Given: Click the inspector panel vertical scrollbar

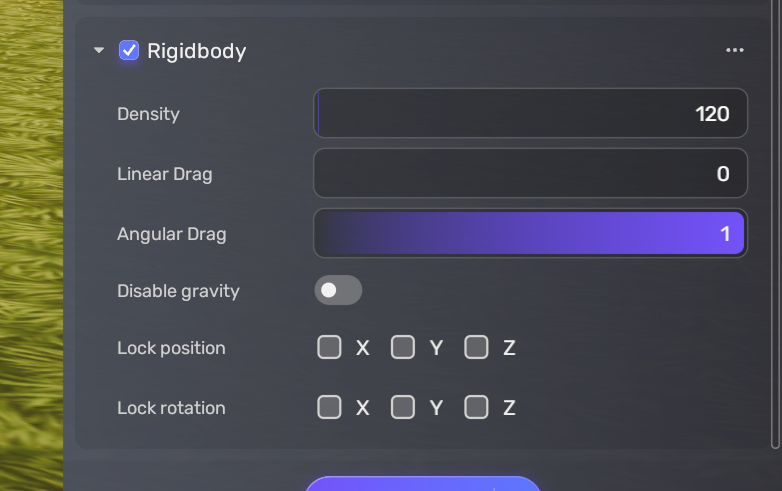Looking at the screenshot, I should (x=776, y=220).
